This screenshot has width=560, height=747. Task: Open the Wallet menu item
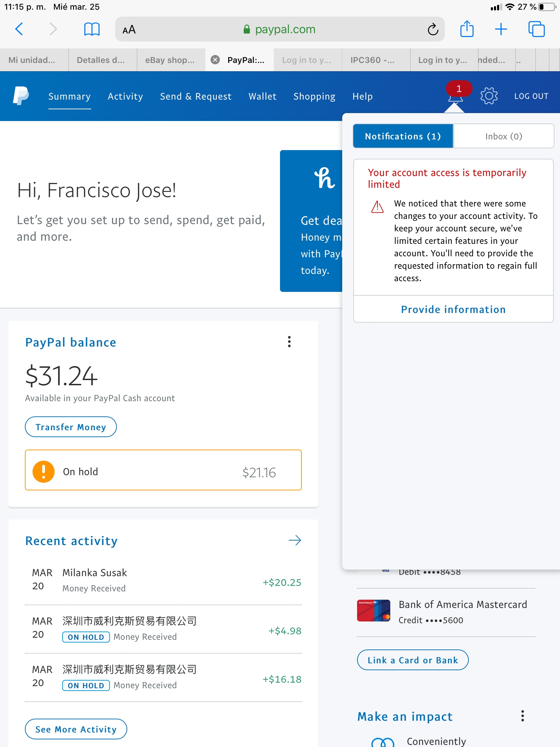click(x=262, y=96)
